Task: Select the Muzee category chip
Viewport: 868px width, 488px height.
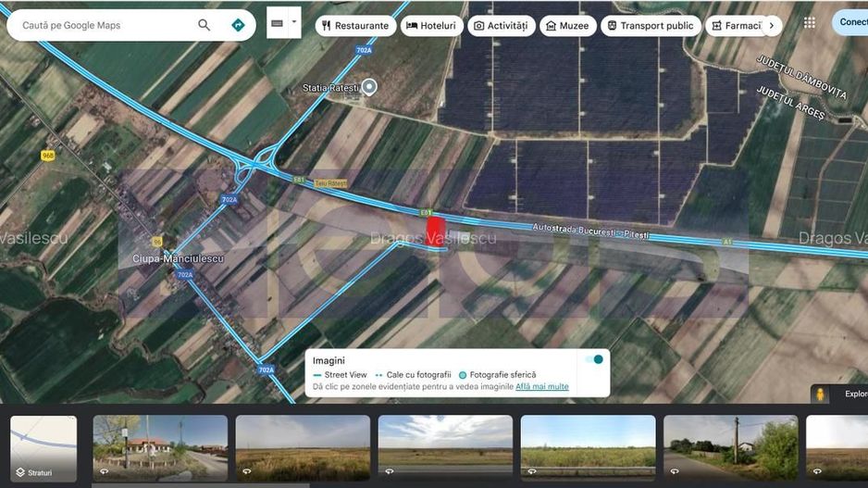Action: pyautogui.click(x=568, y=26)
